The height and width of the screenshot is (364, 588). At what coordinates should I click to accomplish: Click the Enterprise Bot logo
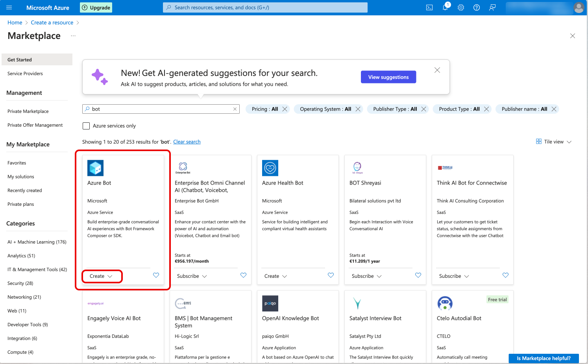coord(183,168)
